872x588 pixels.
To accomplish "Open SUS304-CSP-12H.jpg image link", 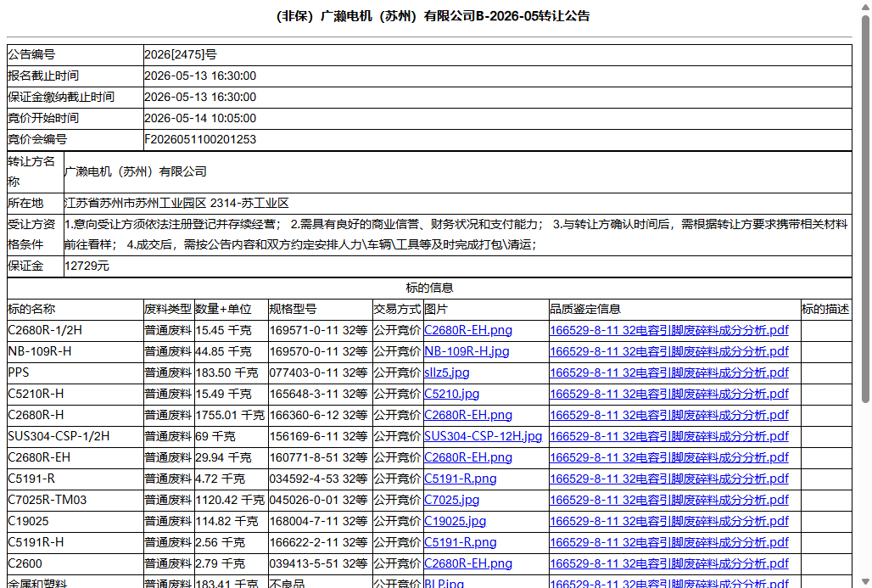I will [x=483, y=436].
